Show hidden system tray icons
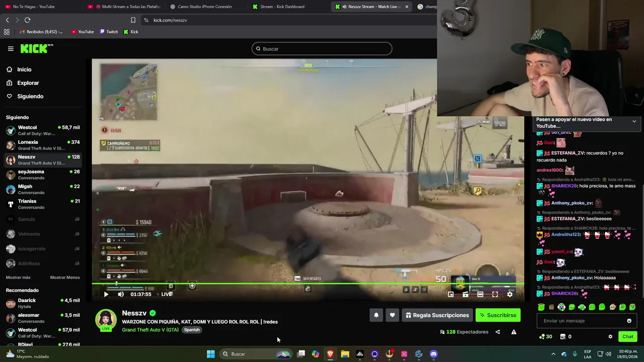 [x=553, y=354]
